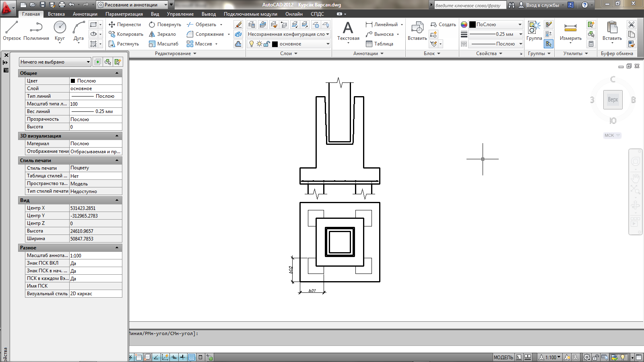This screenshot has width=644, height=362.
Task: Select the Отрезок (line) tool
Action: [12, 31]
